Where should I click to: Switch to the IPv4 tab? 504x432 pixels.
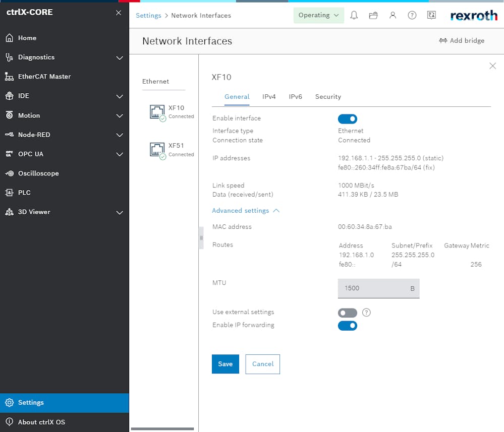[269, 97]
